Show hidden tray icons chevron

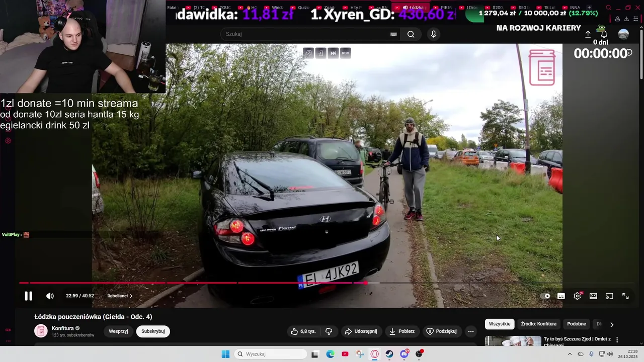tap(570, 354)
